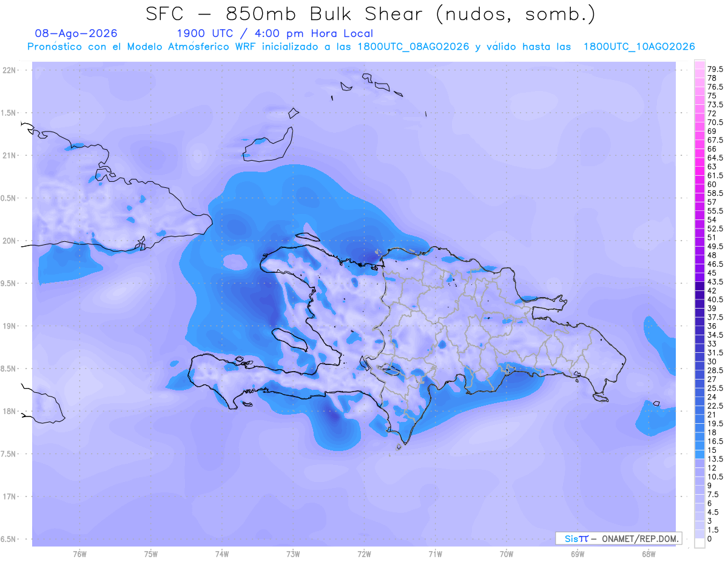Click the longitude label "71W"
Image resolution: width=728 pixels, height=562 pixels.
point(435,554)
